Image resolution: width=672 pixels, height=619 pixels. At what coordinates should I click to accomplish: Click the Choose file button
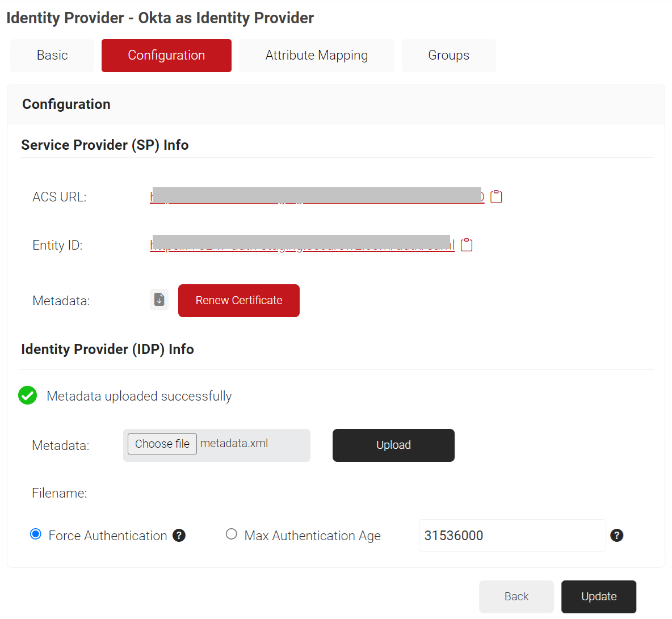pyautogui.click(x=162, y=444)
